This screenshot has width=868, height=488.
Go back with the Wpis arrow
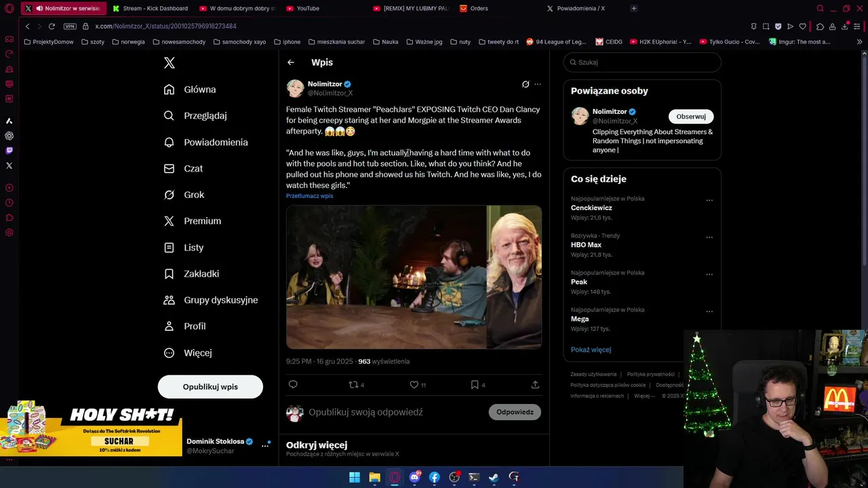tap(291, 62)
